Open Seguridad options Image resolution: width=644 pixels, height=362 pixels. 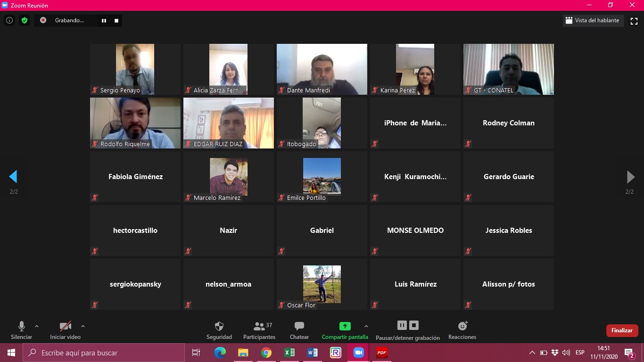219,330
